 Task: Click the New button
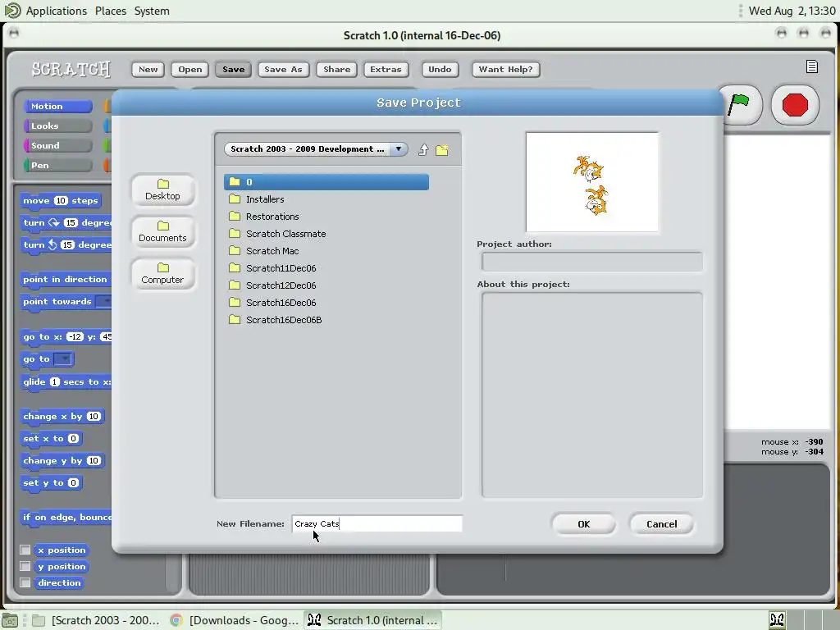[148, 69]
